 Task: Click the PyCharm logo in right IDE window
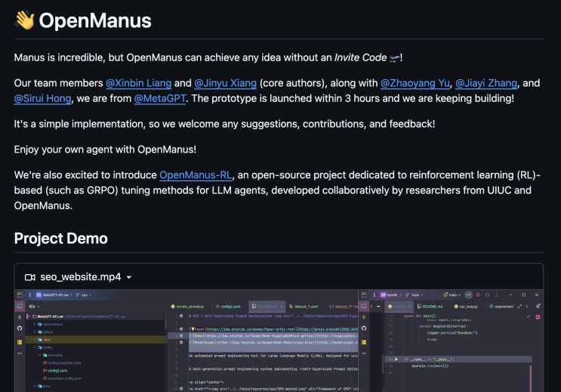point(364,295)
